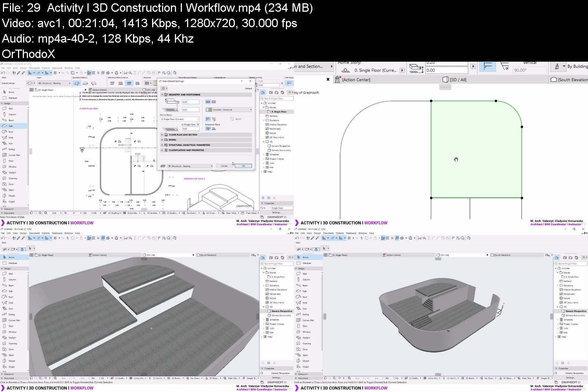Select top reference plane option in top-right frame
The height and width of the screenshot is (392, 588).
click(x=488, y=66)
